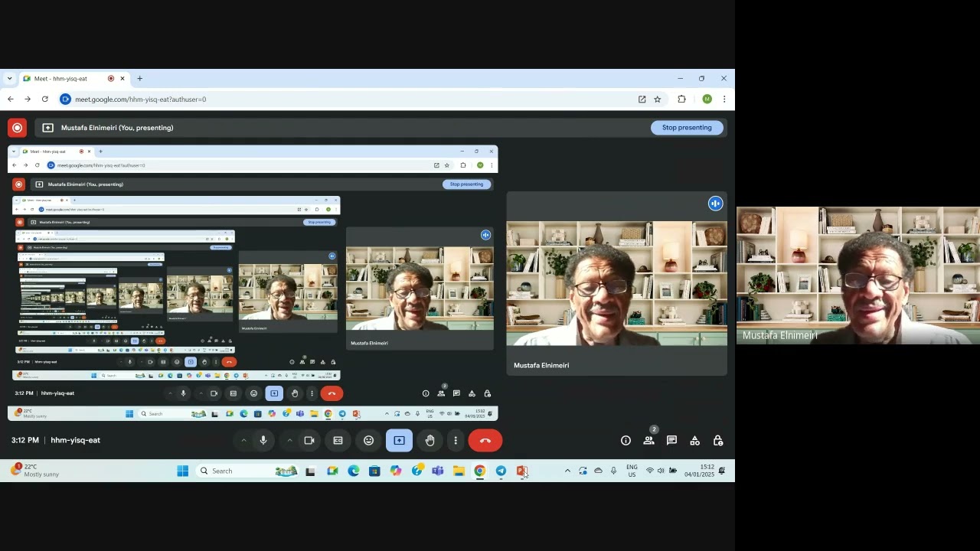Click the nested presentation screen tile

pos(253,283)
